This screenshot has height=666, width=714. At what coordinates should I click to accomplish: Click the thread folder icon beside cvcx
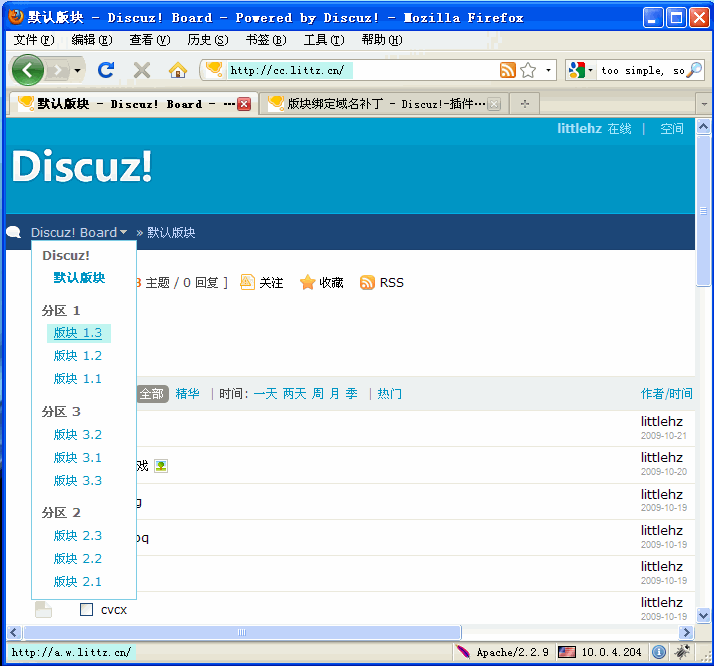(x=43, y=610)
